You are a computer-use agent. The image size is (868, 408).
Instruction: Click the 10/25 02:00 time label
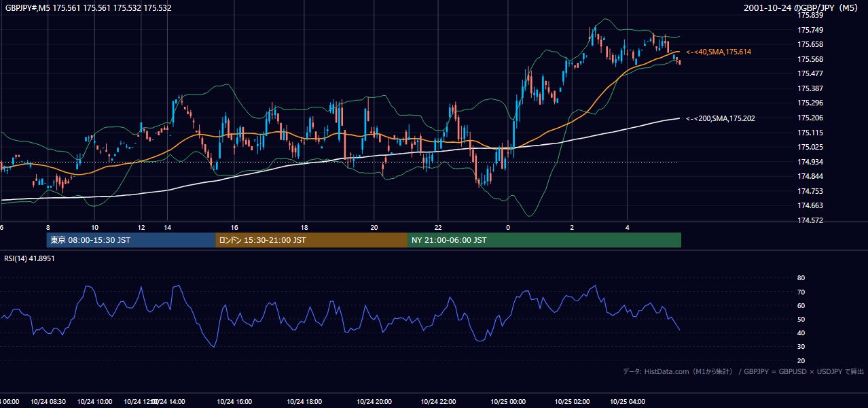point(572,401)
